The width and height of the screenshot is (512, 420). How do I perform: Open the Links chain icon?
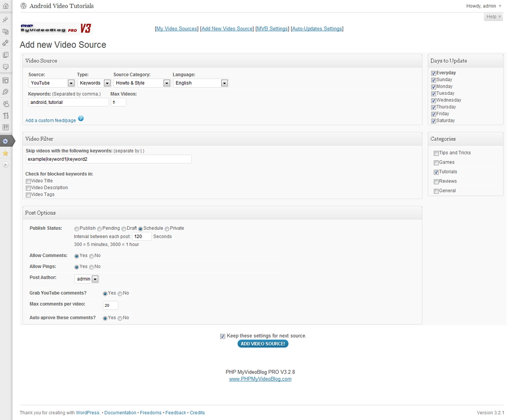point(6,43)
